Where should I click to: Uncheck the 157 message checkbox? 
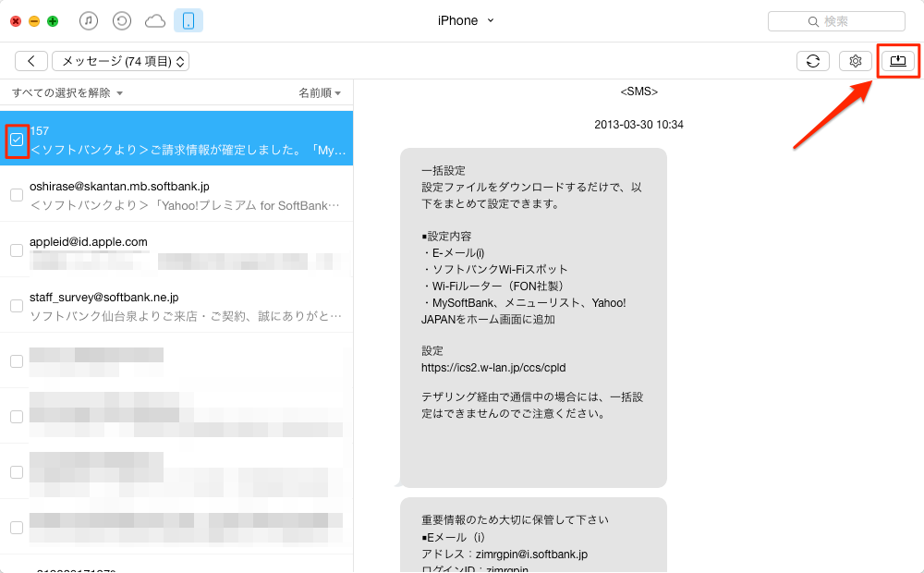[x=17, y=140]
